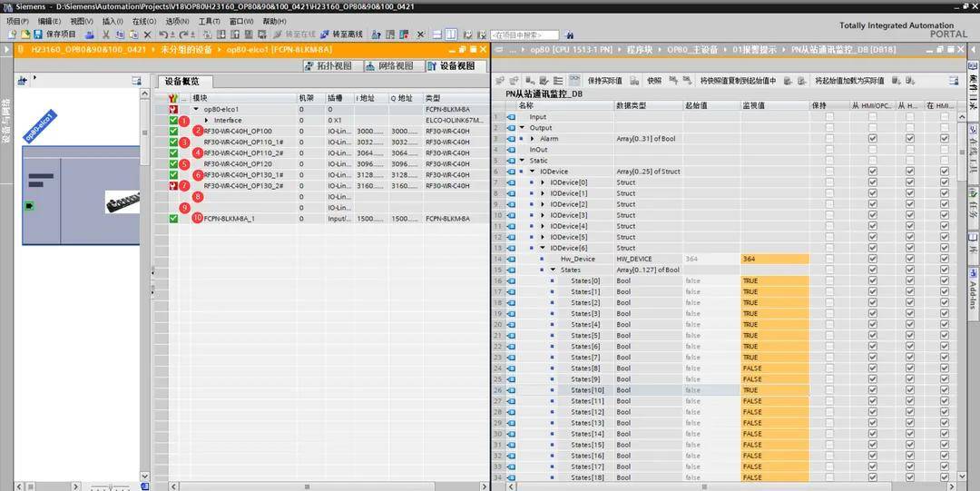The width and height of the screenshot is (980, 491).
Task: Click the vertical scrollbar of the device graphic pane
Action: 143,272
